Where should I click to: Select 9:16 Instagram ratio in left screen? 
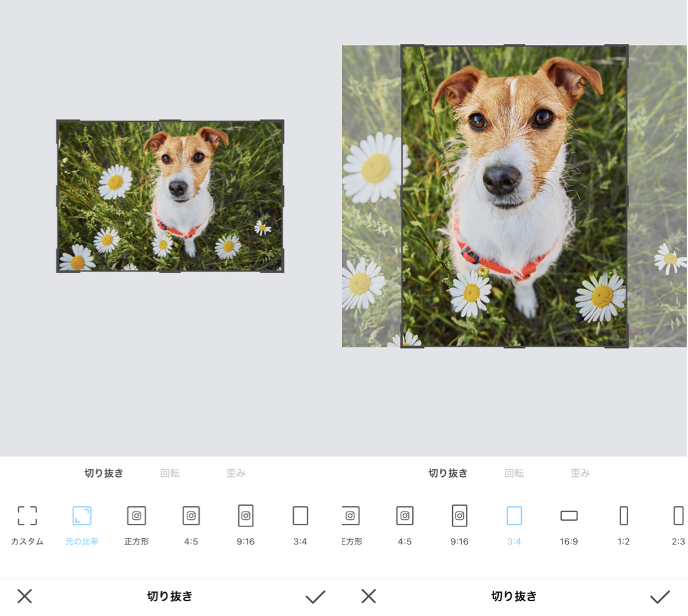245,516
